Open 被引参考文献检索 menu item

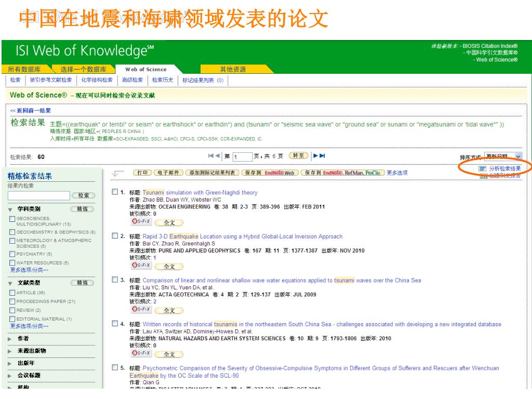51,80
